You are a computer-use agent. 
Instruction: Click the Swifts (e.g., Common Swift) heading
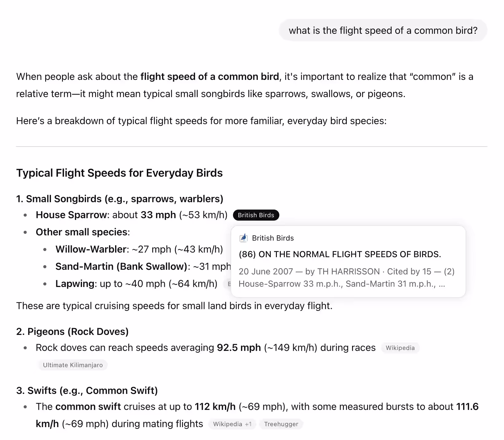(x=87, y=391)
